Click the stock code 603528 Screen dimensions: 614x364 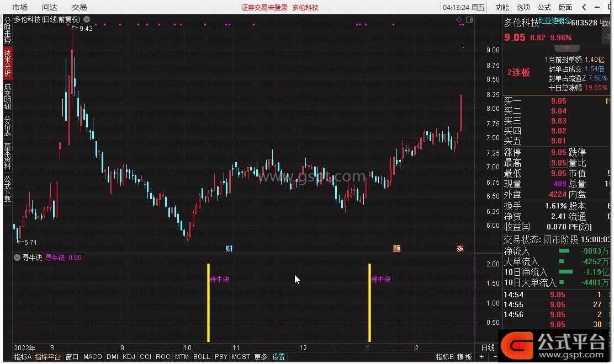[x=584, y=23]
